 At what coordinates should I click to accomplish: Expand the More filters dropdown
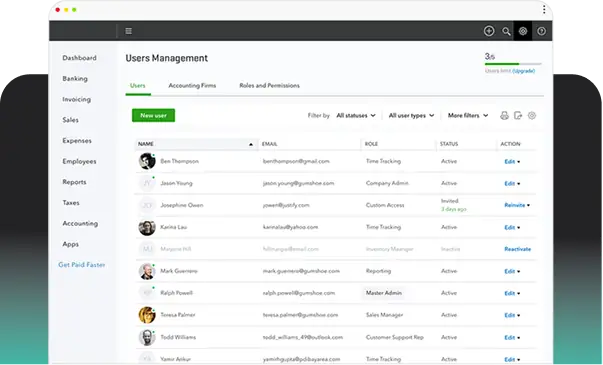(x=468, y=115)
